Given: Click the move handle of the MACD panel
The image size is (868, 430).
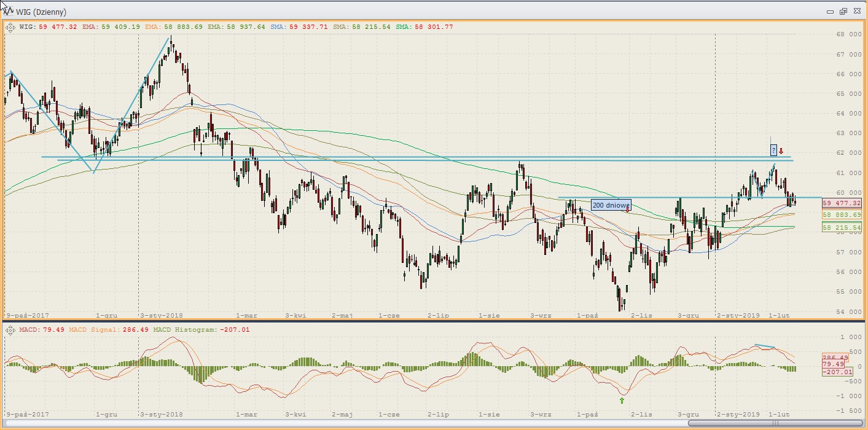Looking at the screenshot, I should [x=10, y=330].
